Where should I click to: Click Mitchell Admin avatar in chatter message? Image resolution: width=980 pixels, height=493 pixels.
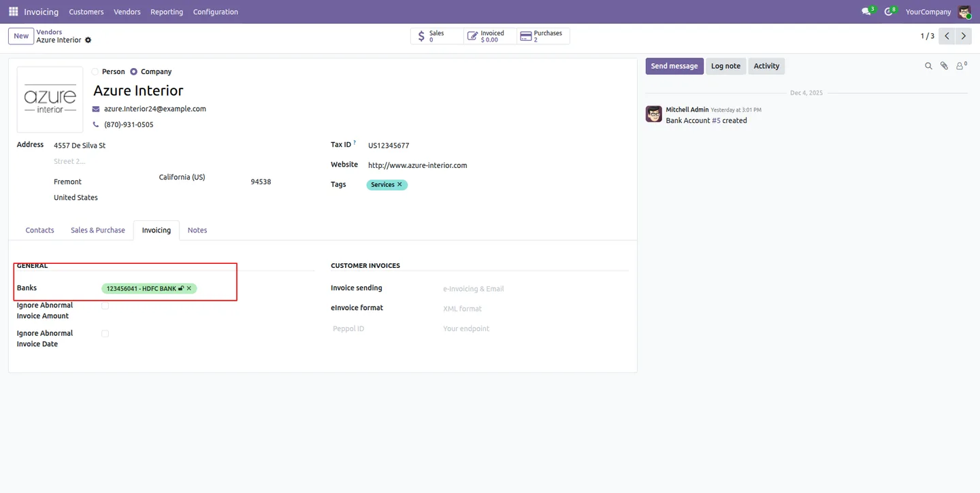[x=654, y=114]
